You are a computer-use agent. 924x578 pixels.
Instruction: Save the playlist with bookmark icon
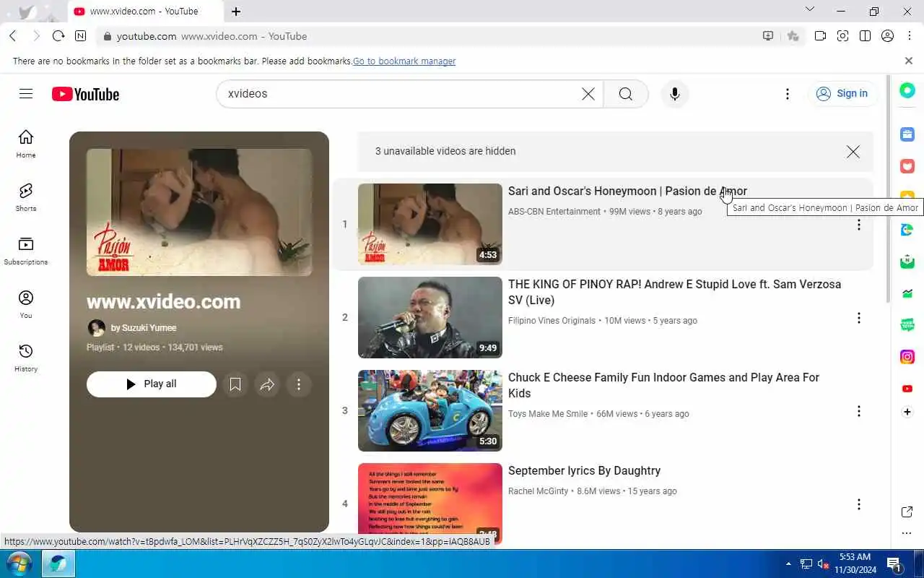[235, 384]
